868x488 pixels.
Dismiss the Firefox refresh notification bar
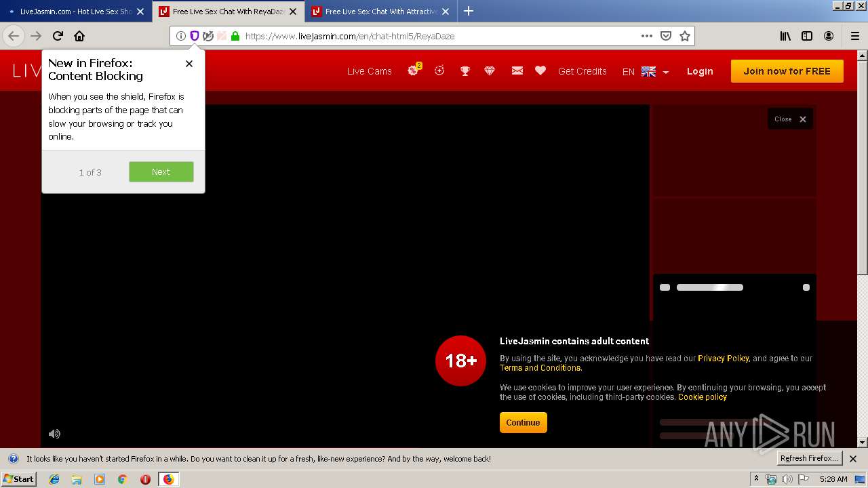point(853,459)
